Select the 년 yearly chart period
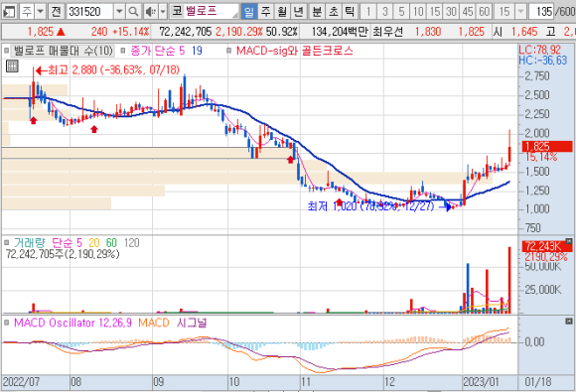 point(298,12)
